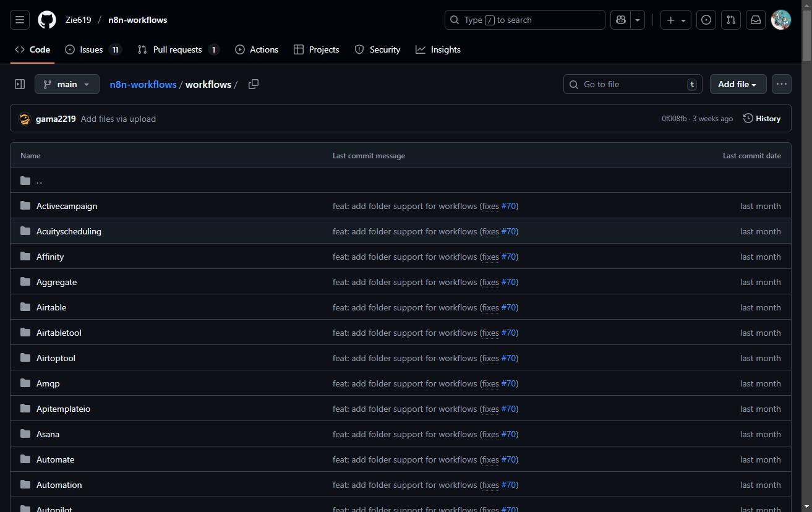Open the Airtabletool folder

pyautogui.click(x=59, y=333)
